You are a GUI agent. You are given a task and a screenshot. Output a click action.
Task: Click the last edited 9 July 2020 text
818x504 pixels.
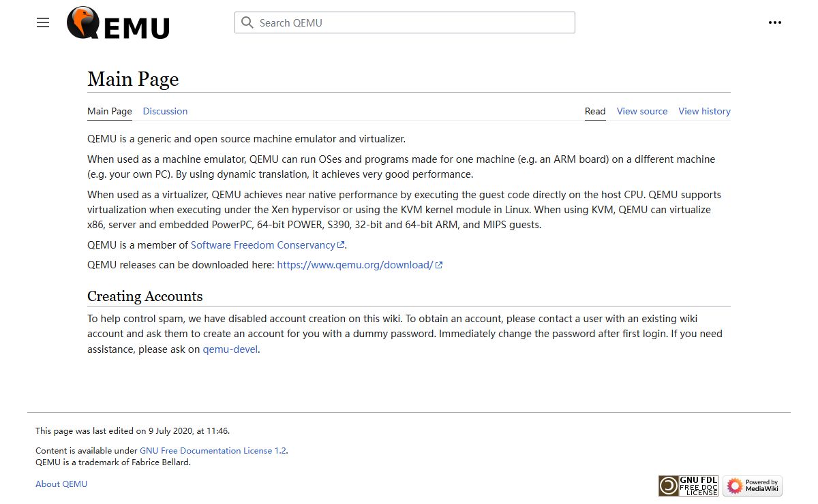[132, 431]
